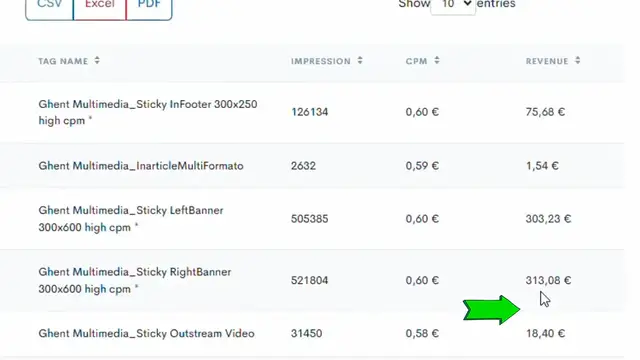
Task: Click impression value 505385
Action: [x=309, y=219]
